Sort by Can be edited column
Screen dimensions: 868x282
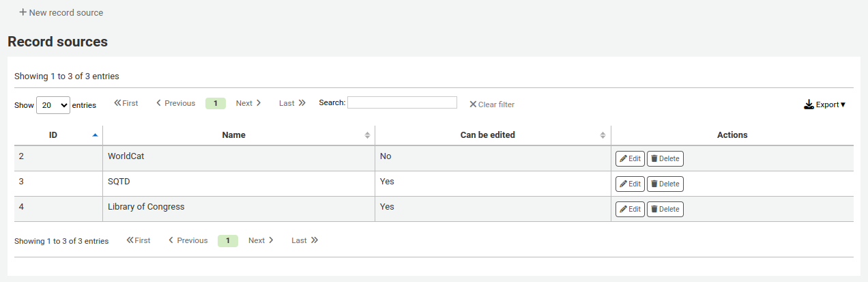click(x=603, y=135)
